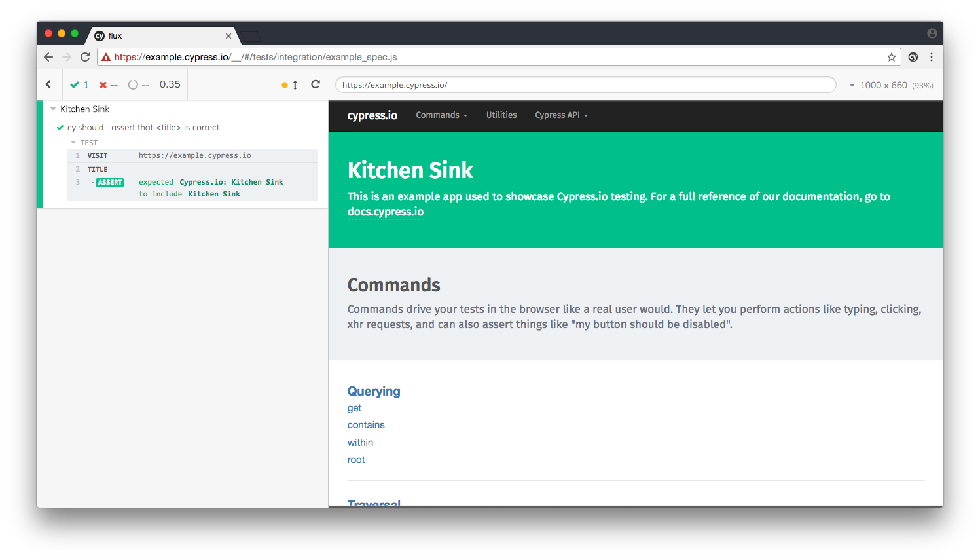The width and height of the screenshot is (980, 560).
Task: Select Utilities in the navigation bar
Action: pos(501,115)
